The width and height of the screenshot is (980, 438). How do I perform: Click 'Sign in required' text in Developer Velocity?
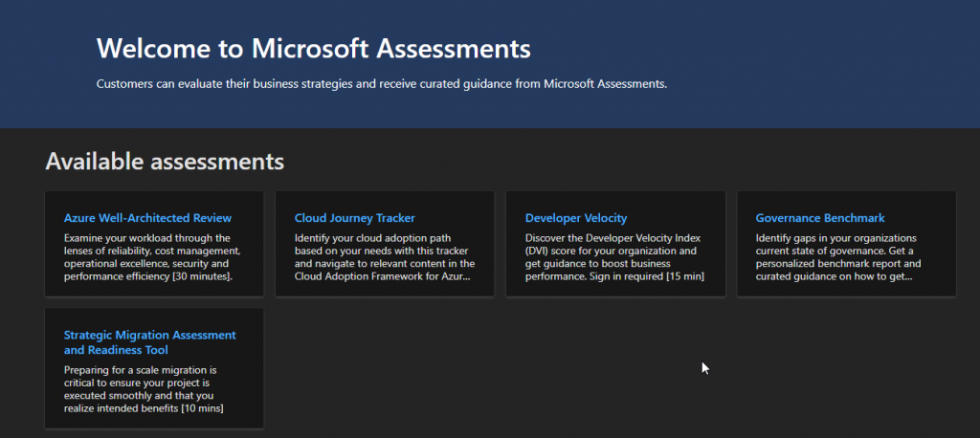(x=628, y=276)
